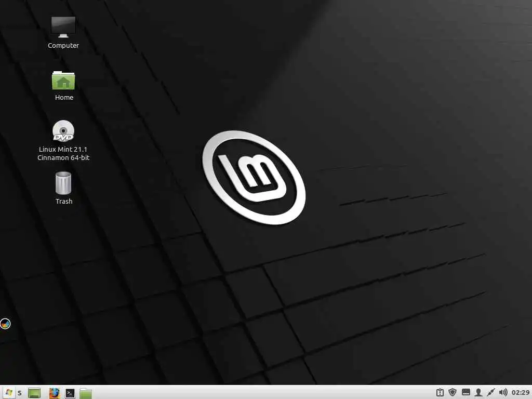Screen dimensions: 532x399
Task: Click the 'S' label beside the menu button
Action: click(x=20, y=393)
